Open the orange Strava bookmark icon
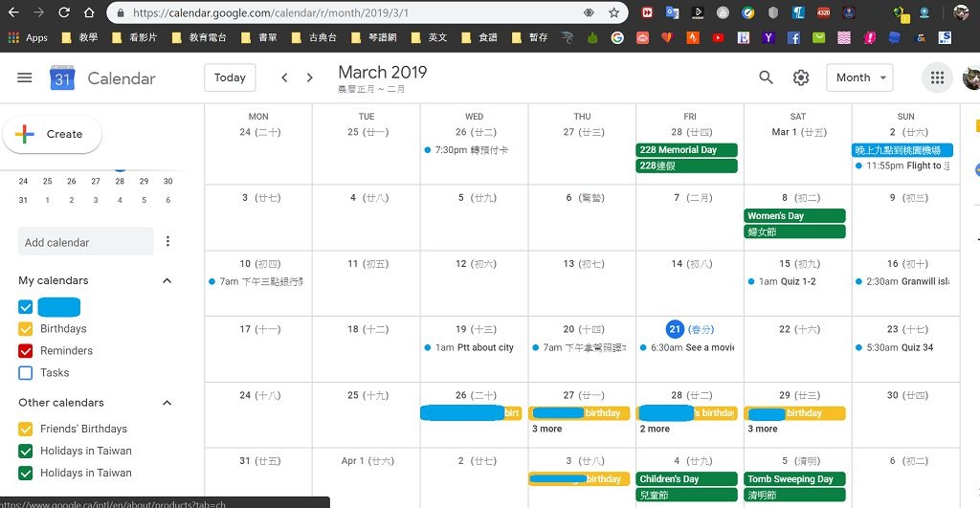 click(x=693, y=37)
